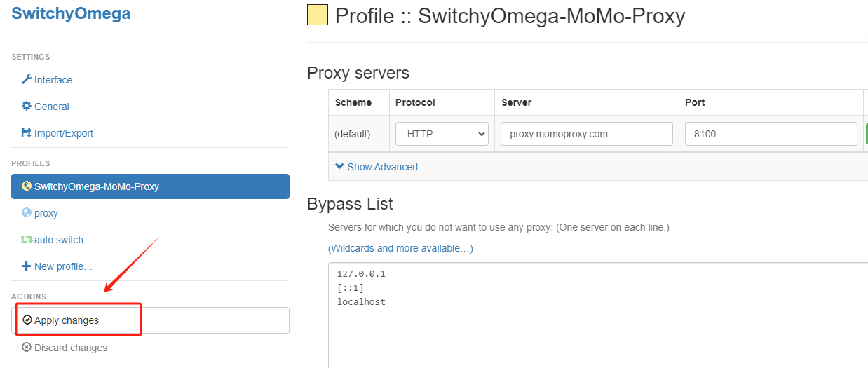Screen dimensions: 868x368
Task: Open Wildcards and more available link
Action: point(400,248)
